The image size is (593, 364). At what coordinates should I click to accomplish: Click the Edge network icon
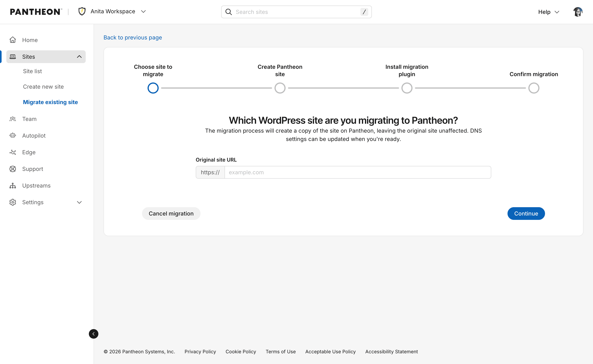[x=13, y=152]
